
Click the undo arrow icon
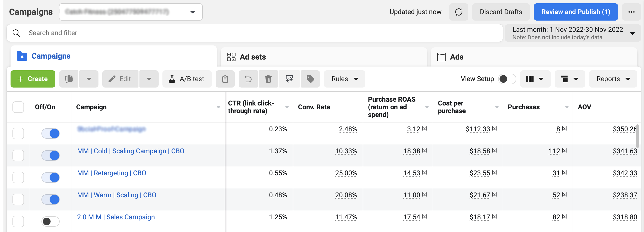[x=248, y=79]
